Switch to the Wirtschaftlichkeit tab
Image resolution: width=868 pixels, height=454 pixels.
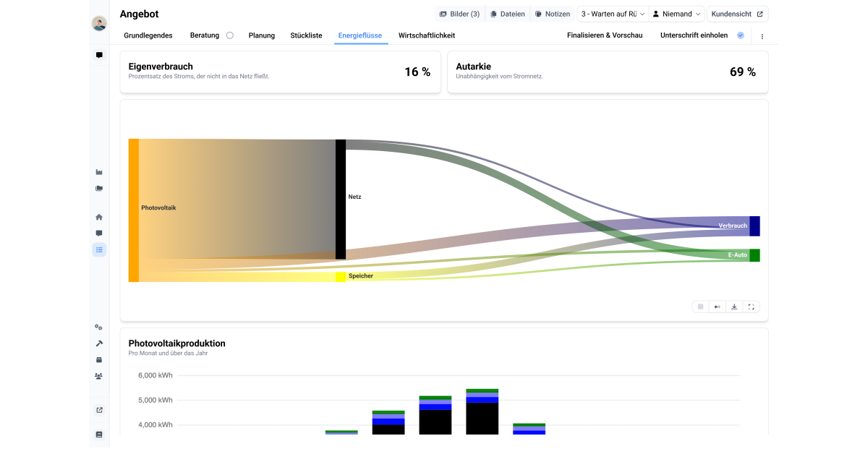point(427,35)
